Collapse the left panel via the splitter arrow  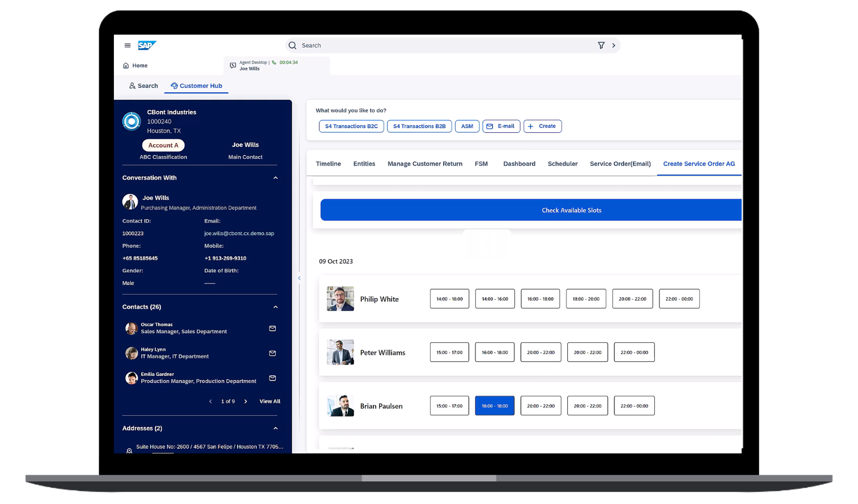[299, 278]
